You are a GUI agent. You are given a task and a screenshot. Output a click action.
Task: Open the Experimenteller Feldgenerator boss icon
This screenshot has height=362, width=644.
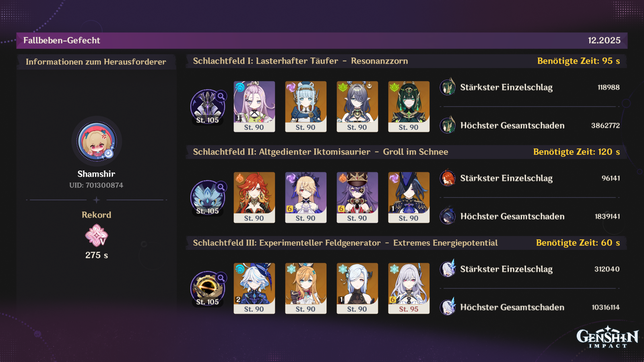click(x=207, y=288)
